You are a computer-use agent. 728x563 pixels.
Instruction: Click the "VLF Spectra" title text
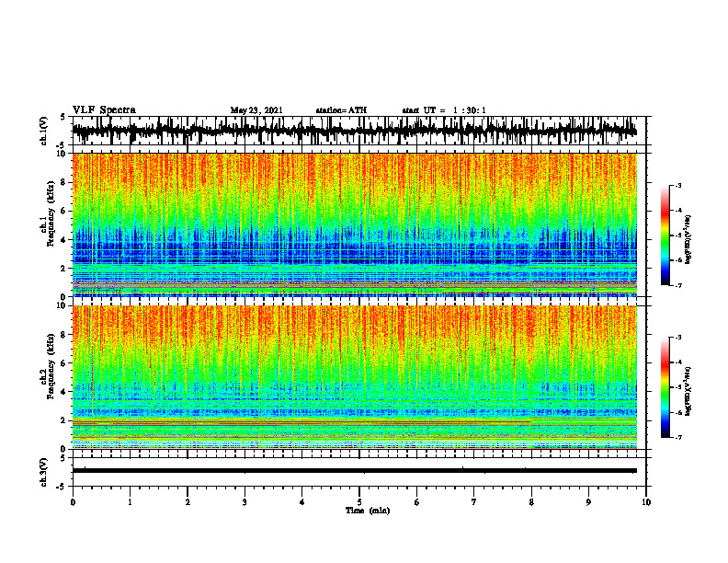[x=104, y=110]
